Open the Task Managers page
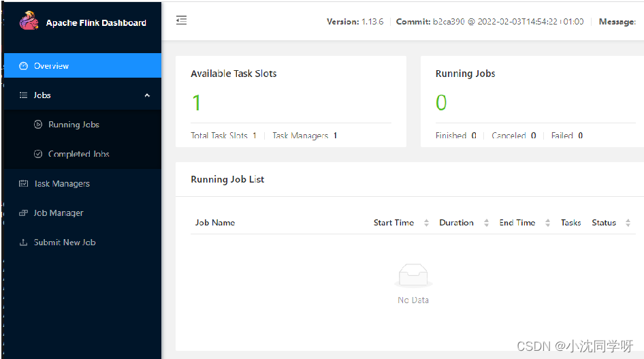 62,183
